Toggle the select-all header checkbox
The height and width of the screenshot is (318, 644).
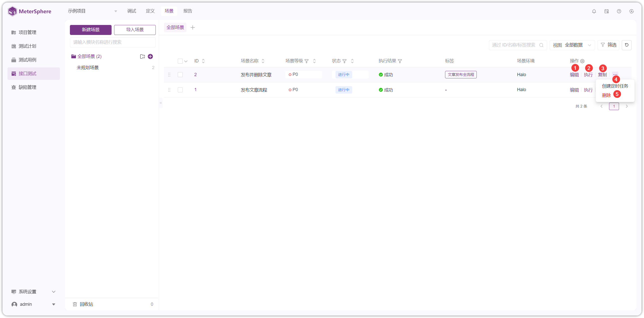180,61
